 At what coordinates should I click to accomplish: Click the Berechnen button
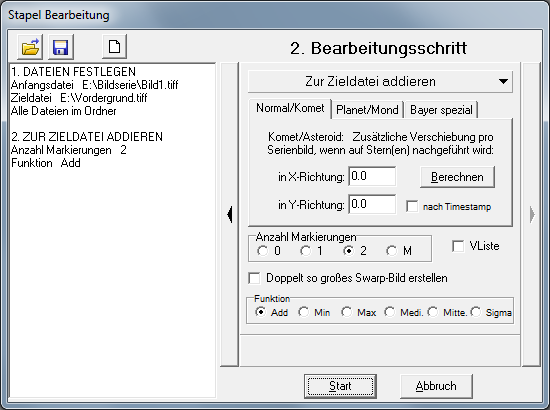click(457, 177)
